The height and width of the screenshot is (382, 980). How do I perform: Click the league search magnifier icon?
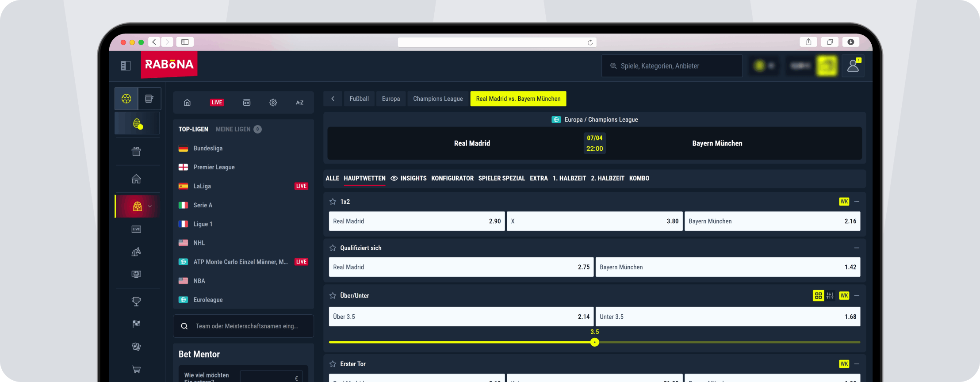184,326
